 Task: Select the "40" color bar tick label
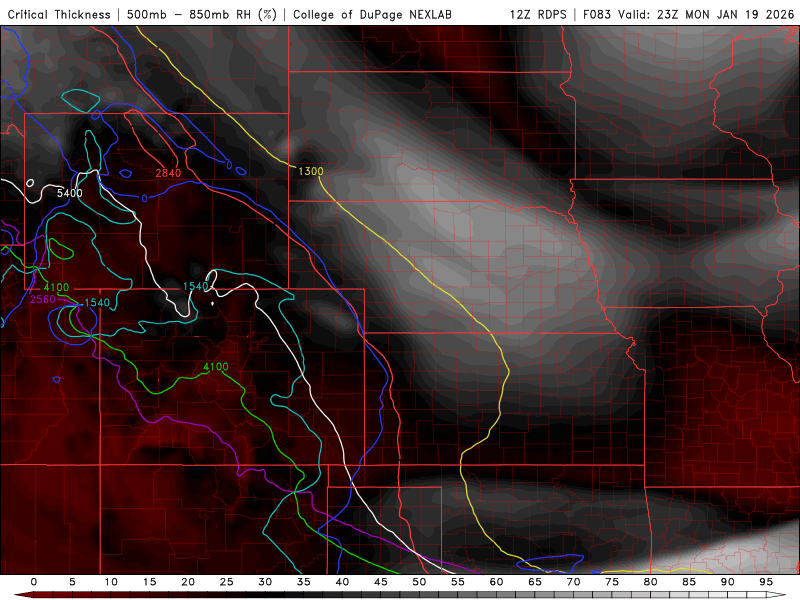pos(342,582)
